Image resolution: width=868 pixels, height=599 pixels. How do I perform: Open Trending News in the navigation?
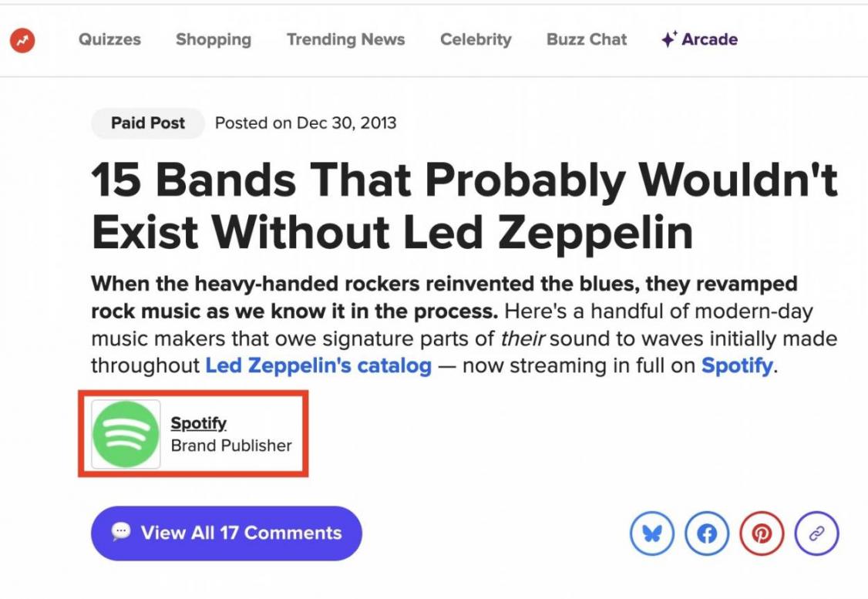click(345, 39)
